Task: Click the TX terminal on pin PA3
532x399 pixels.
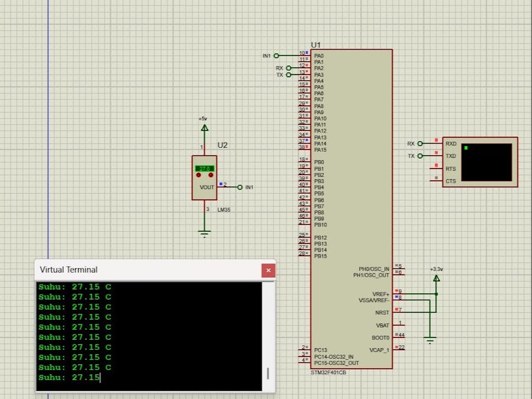Action: pos(288,75)
